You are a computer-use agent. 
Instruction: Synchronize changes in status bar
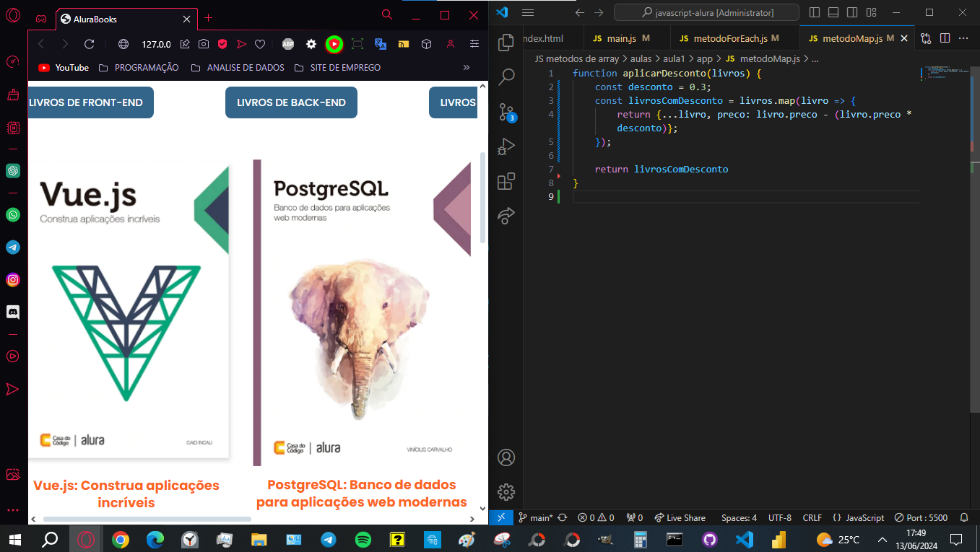[562, 517]
